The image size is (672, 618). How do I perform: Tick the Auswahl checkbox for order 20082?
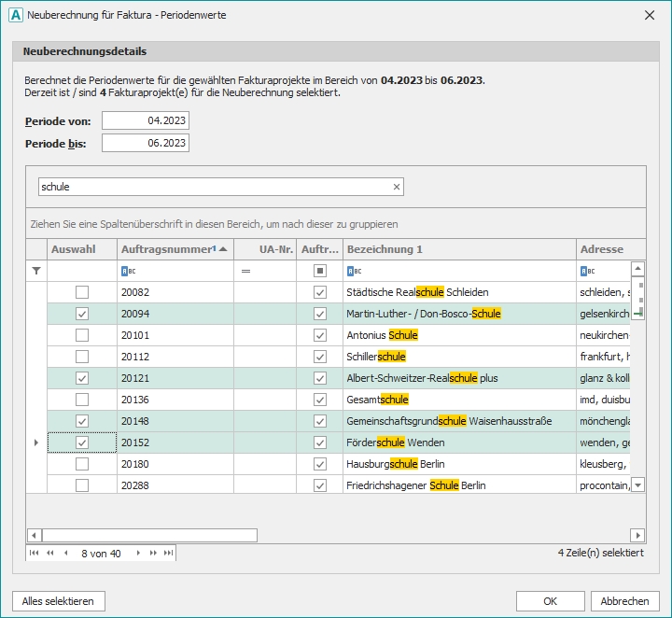click(x=82, y=292)
